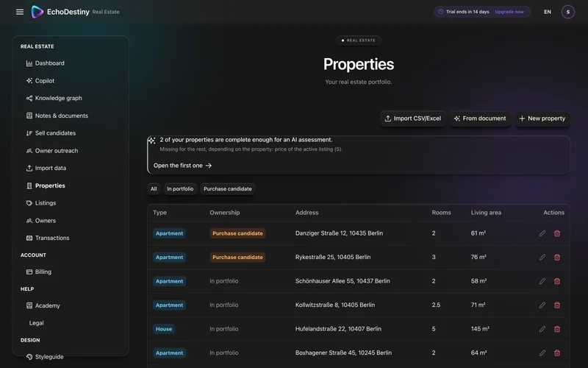Edit the Schönhauser Allee 55 property
The image size is (588, 368).
[x=542, y=281]
